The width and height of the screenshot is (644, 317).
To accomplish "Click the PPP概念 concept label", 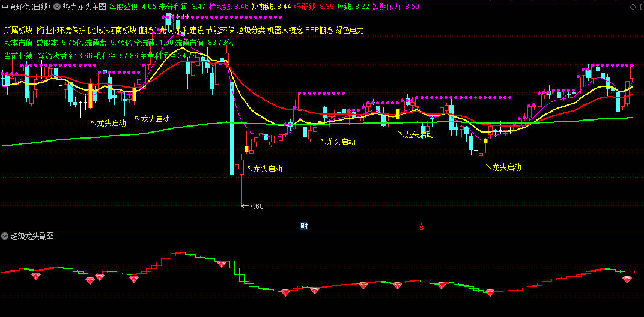I will point(320,30).
